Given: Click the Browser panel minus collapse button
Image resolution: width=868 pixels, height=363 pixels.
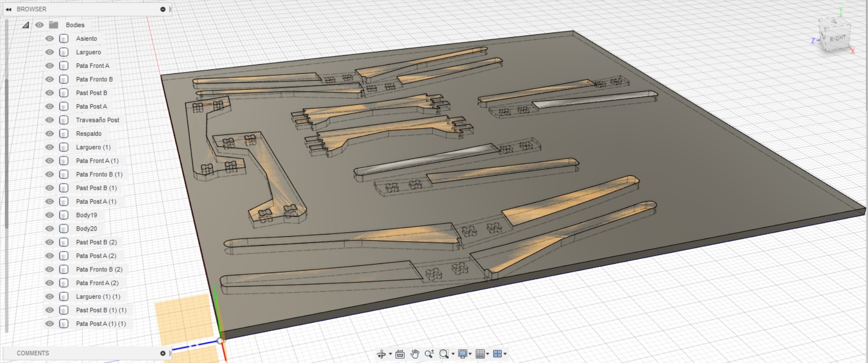Looking at the screenshot, I should tap(163, 9).
